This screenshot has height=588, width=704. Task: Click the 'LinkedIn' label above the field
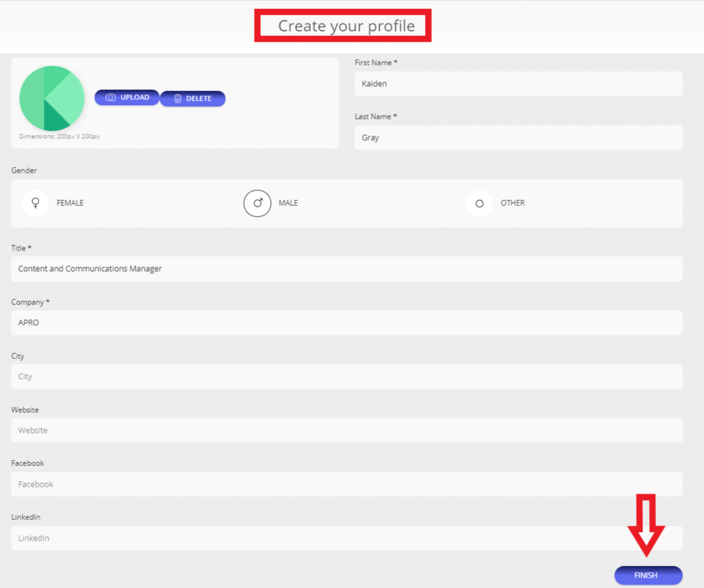click(25, 517)
